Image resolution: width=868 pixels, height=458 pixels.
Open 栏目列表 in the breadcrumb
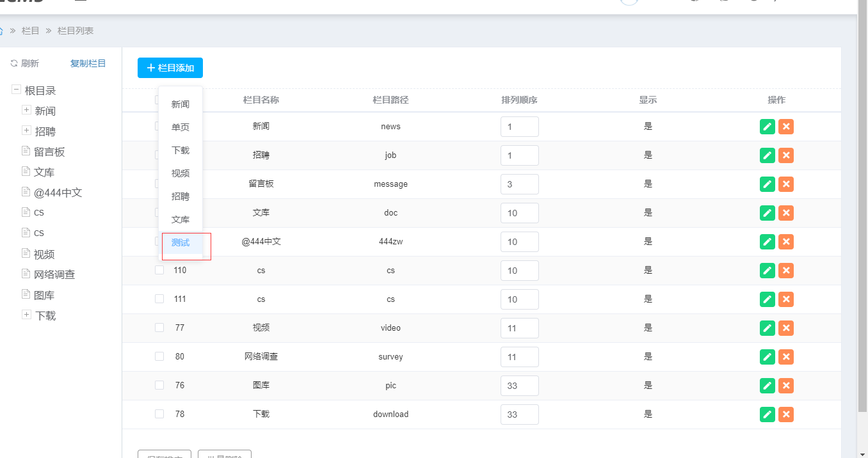click(x=76, y=31)
